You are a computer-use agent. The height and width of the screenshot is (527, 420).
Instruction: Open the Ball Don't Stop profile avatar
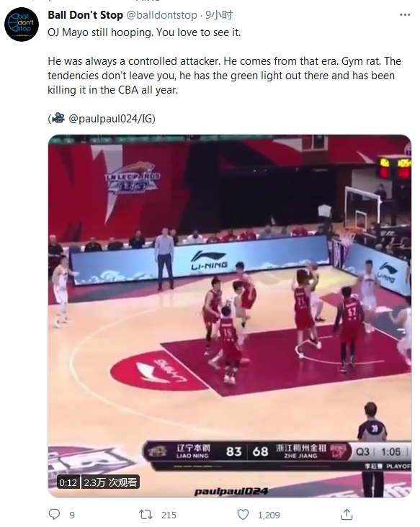[22, 24]
